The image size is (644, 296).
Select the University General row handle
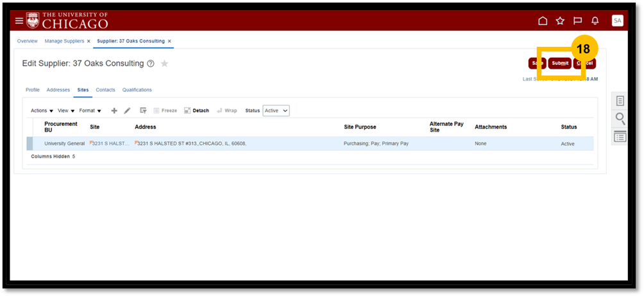click(x=30, y=144)
